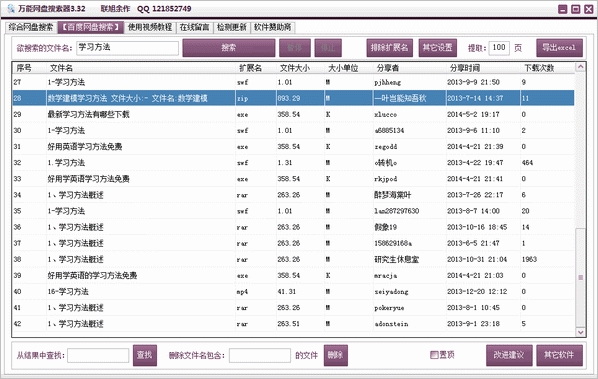
Task: Open the 软件赞助商 tab
Action: click(272, 27)
